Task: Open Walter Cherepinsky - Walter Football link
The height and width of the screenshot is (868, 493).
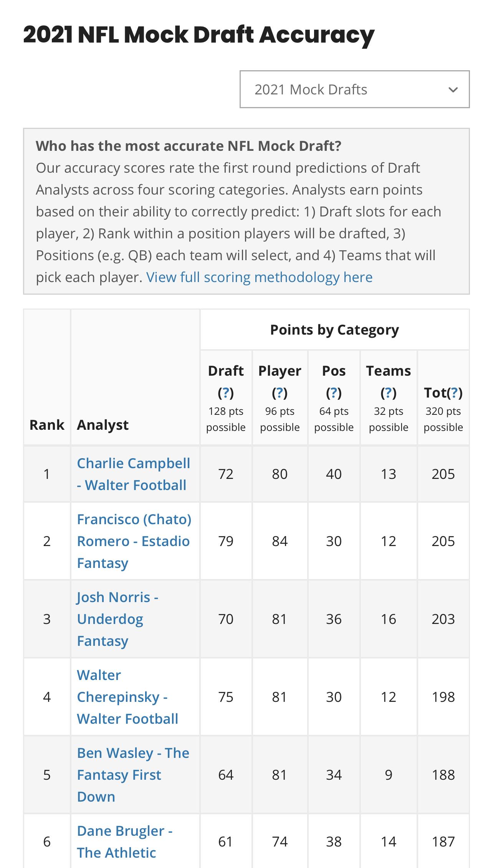Action: (127, 697)
